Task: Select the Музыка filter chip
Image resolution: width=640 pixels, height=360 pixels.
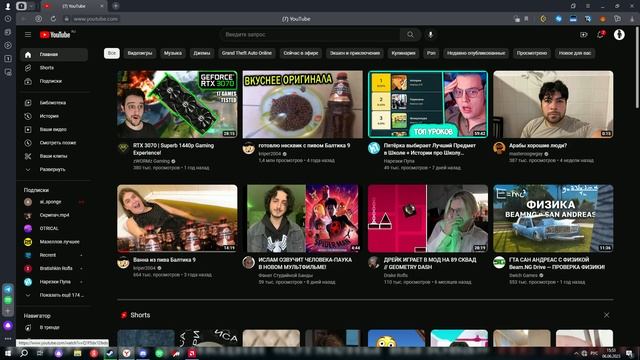Action: click(173, 53)
